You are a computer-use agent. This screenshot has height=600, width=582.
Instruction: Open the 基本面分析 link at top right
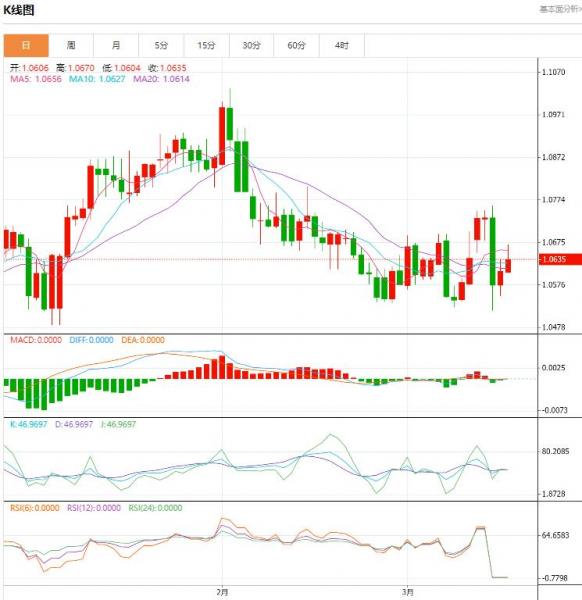(560, 9)
